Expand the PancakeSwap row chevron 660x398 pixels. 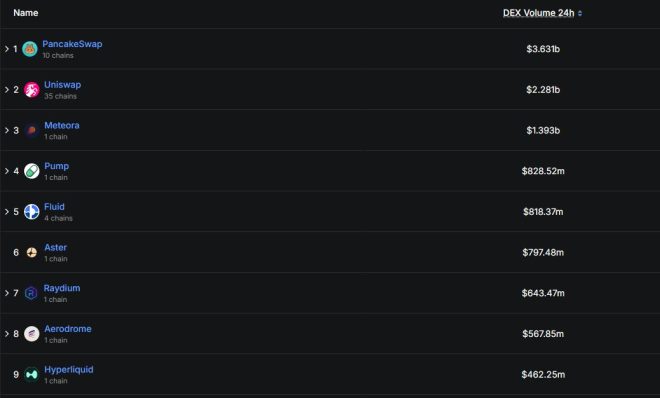[x=7, y=49]
